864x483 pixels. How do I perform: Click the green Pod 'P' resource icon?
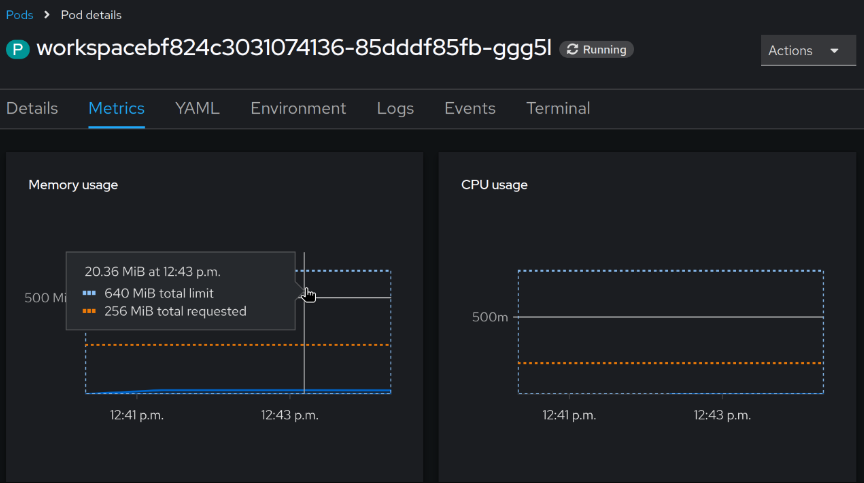(x=19, y=49)
